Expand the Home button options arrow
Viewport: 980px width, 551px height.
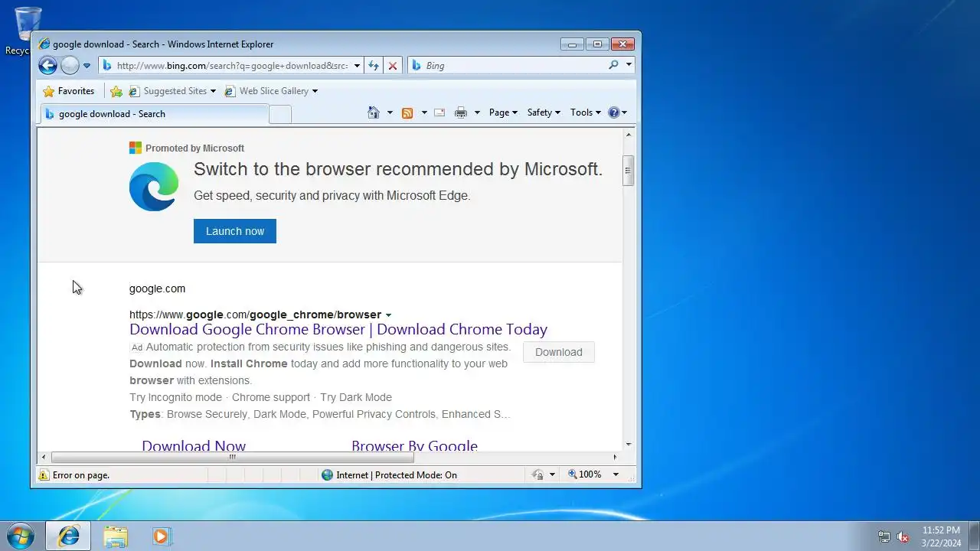pos(390,112)
